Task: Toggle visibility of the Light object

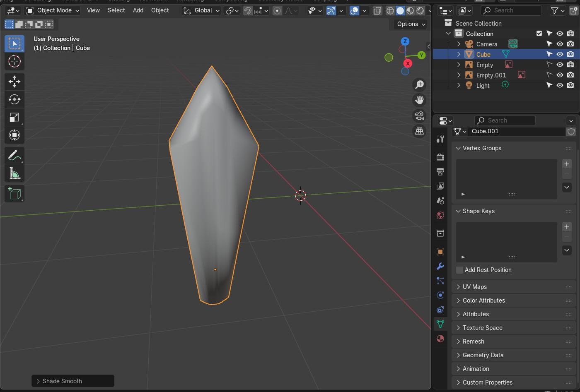Action: (x=560, y=85)
